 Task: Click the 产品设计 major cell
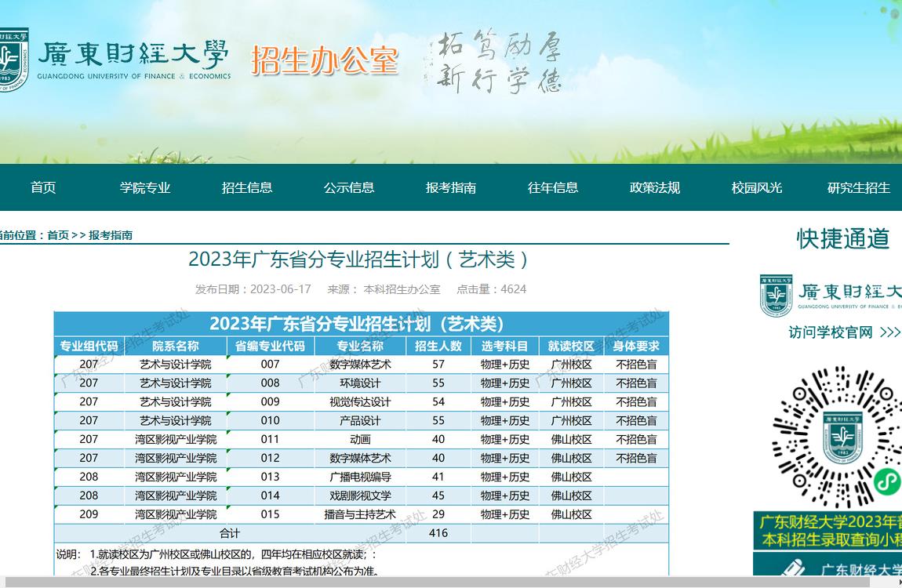pos(359,420)
